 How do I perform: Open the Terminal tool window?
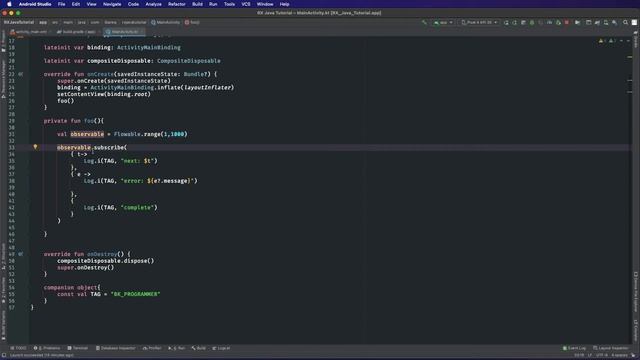(78, 348)
